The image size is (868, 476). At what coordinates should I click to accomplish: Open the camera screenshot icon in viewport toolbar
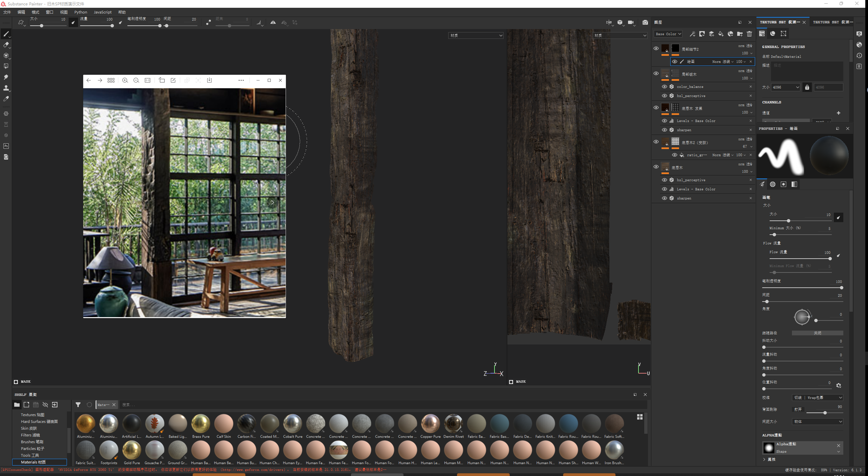click(645, 22)
